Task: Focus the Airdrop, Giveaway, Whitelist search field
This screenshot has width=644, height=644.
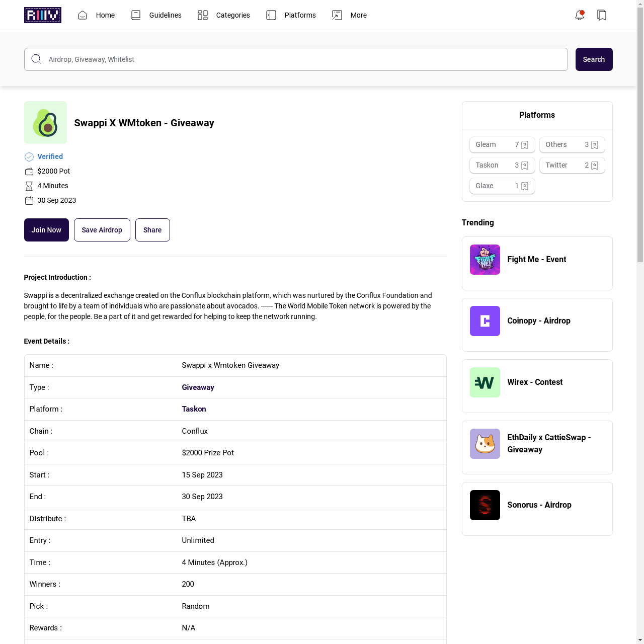Action: click(296, 59)
